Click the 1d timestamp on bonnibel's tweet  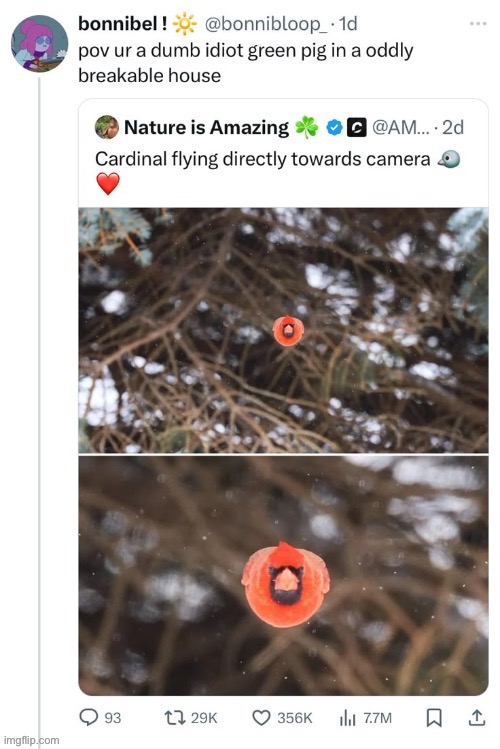(348, 24)
